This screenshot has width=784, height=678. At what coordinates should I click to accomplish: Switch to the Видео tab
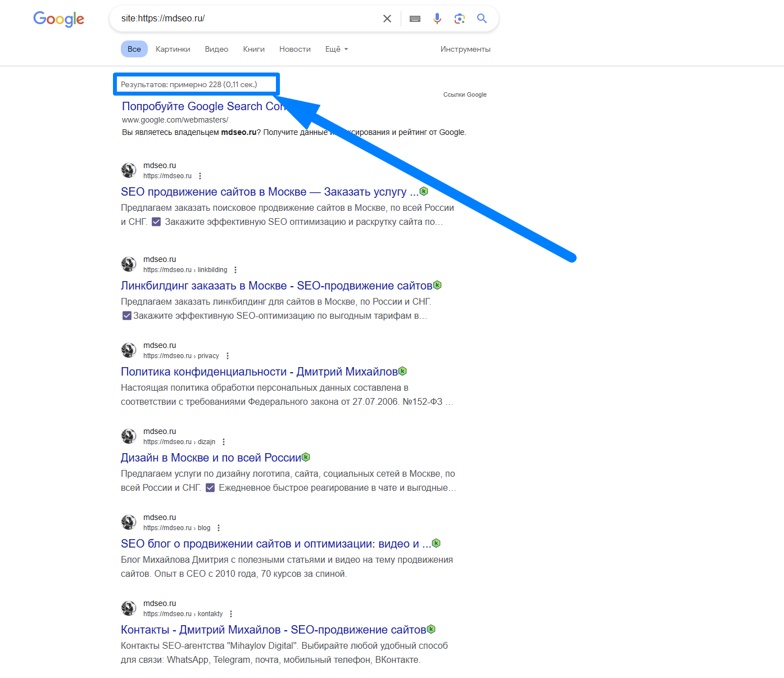pos(216,49)
